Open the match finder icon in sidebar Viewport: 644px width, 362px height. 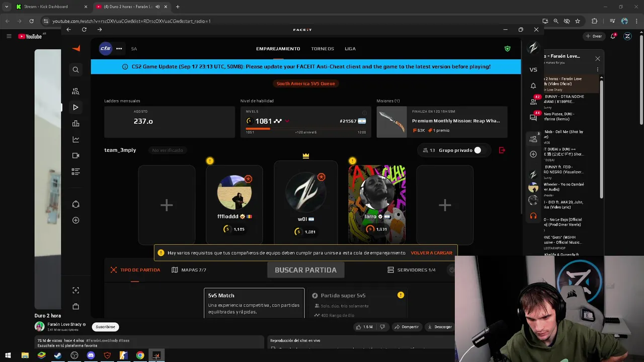coord(75,92)
